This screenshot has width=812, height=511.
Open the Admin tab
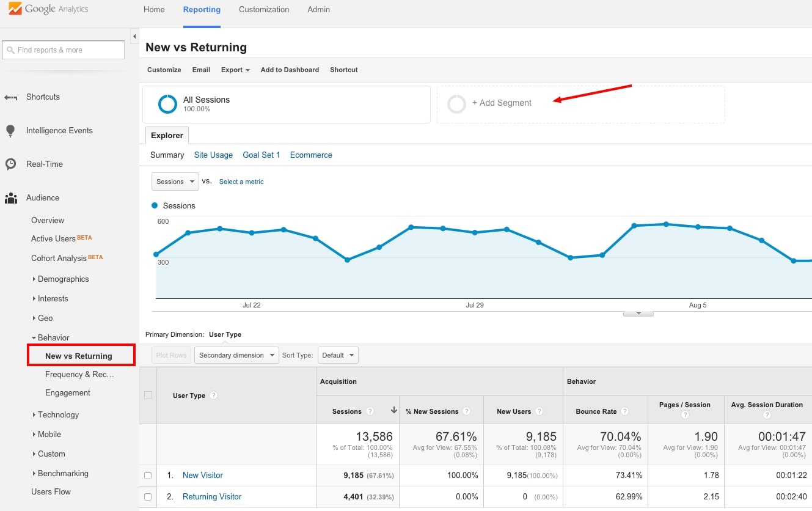(318, 10)
